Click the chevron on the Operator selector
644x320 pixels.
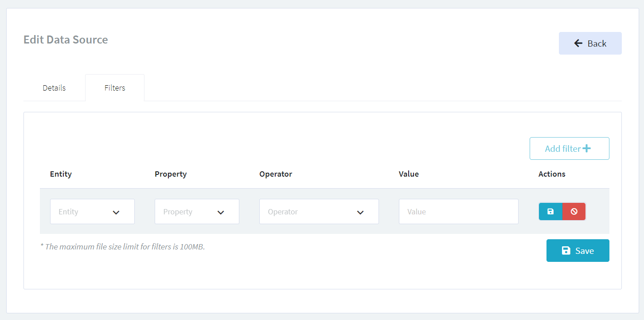pyautogui.click(x=360, y=212)
